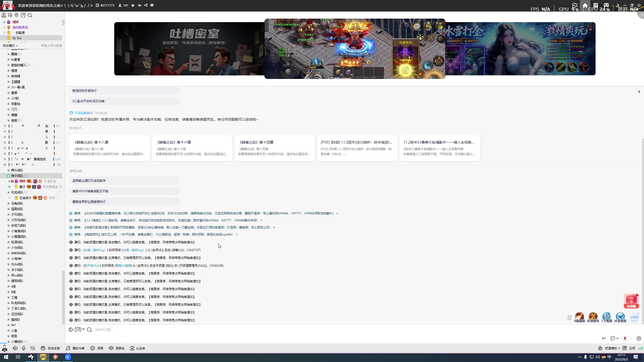Click the report shield icon in title bar

click(152, 5)
